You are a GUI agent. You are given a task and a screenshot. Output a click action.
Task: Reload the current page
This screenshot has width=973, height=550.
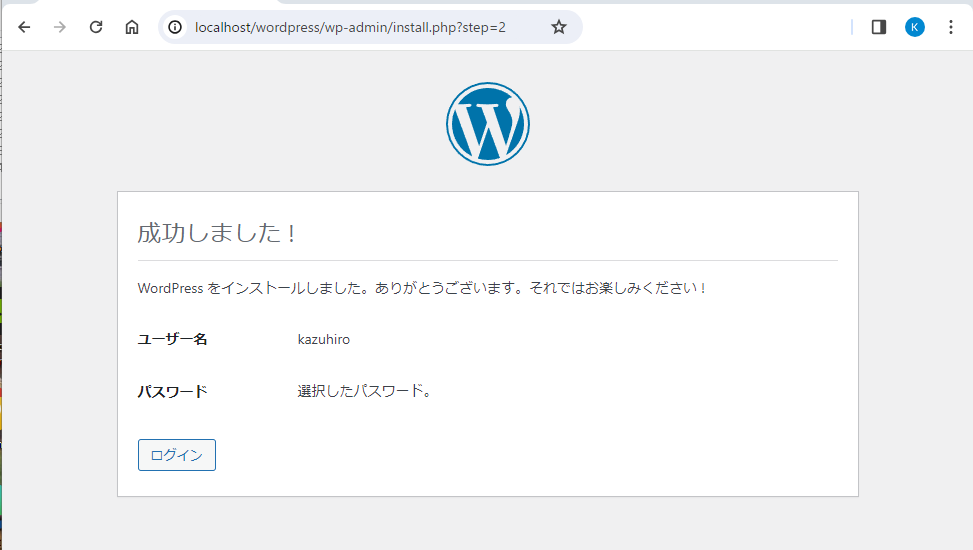coord(96,27)
